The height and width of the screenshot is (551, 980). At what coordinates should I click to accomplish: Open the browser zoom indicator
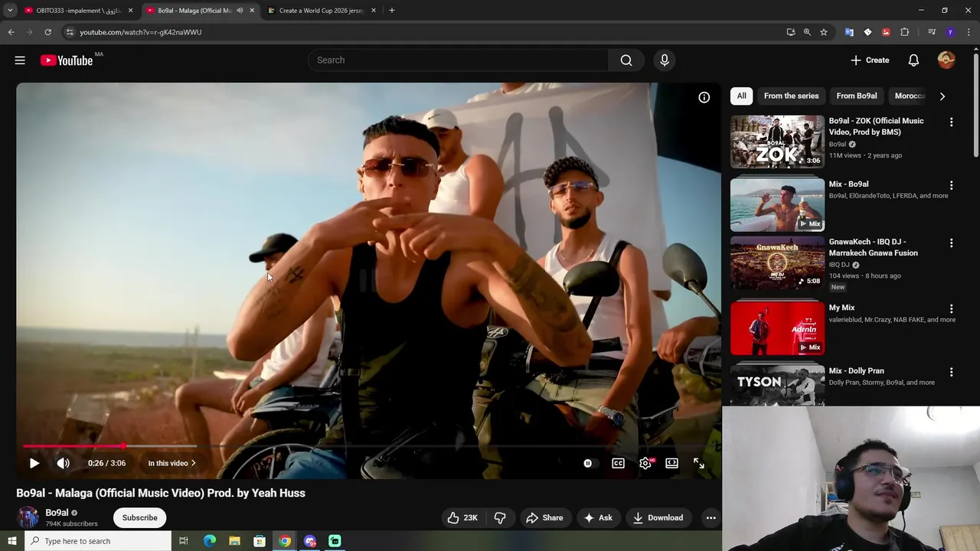coord(807,32)
